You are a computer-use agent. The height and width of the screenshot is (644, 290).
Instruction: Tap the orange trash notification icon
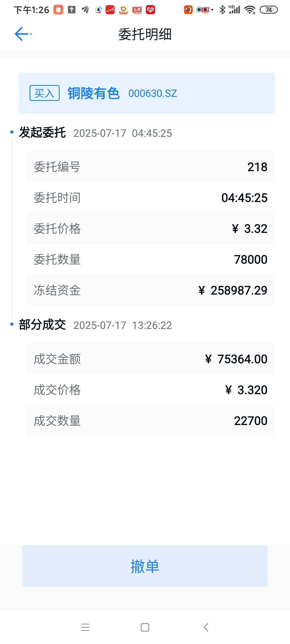tap(58, 10)
